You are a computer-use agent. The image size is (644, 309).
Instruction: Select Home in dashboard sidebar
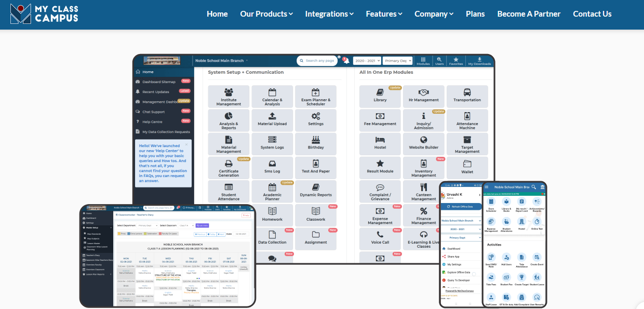(163, 72)
